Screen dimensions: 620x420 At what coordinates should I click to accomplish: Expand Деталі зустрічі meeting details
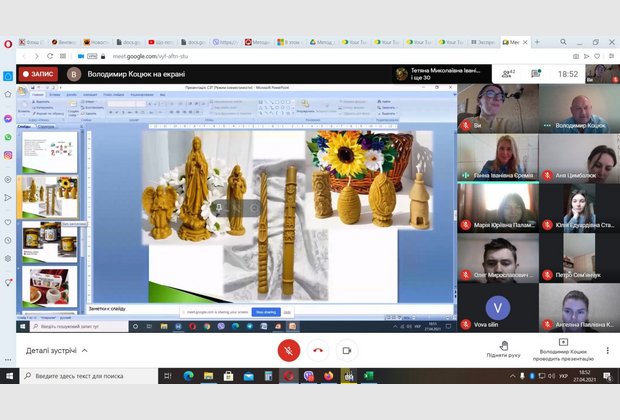[x=57, y=350]
